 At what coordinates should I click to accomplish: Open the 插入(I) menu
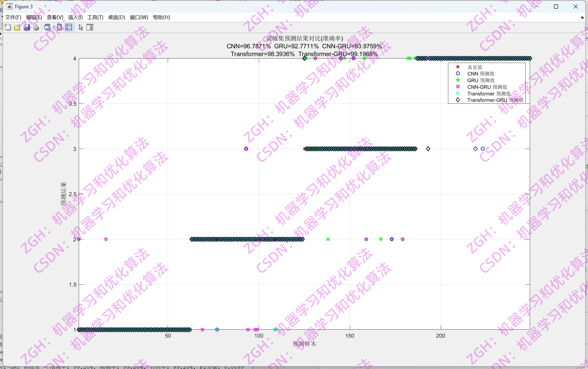(x=75, y=17)
